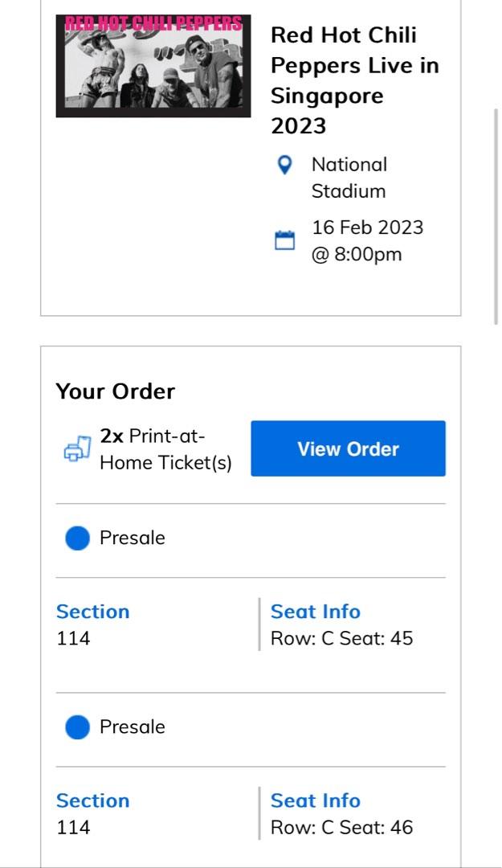The width and height of the screenshot is (502, 868).
Task: Click the location pin icon beside National Stadium
Action: click(x=284, y=166)
